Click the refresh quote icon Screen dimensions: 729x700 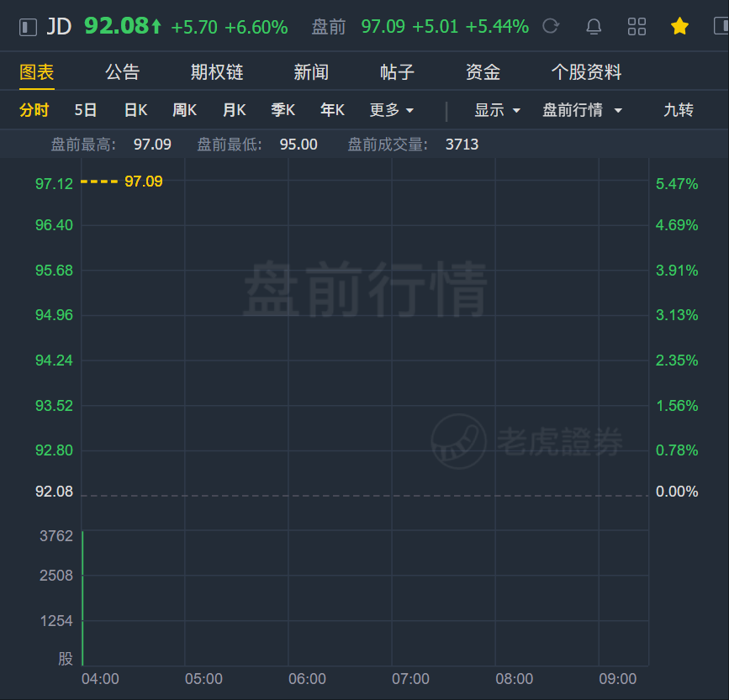tap(551, 26)
